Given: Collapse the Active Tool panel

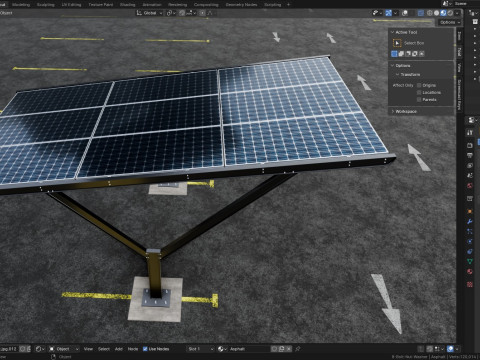Looking at the screenshot, I should [x=393, y=32].
